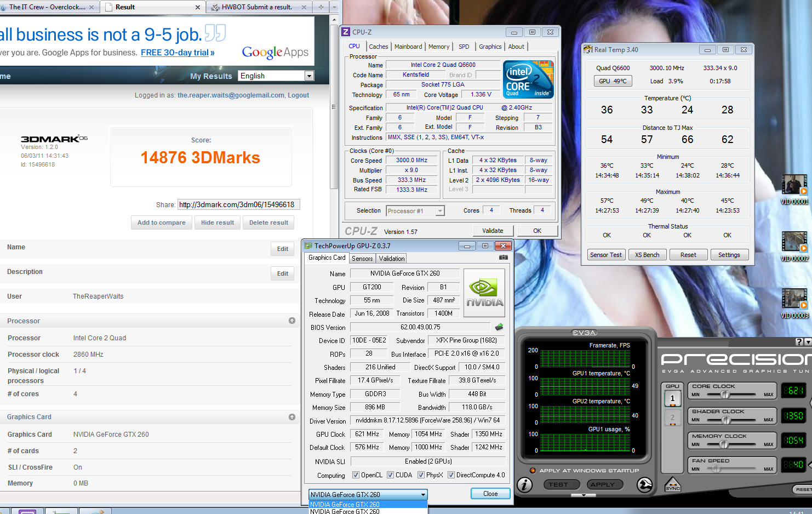This screenshot has height=514, width=812.
Task: Click the EVGA Precision help question mark
Action: click(799, 342)
